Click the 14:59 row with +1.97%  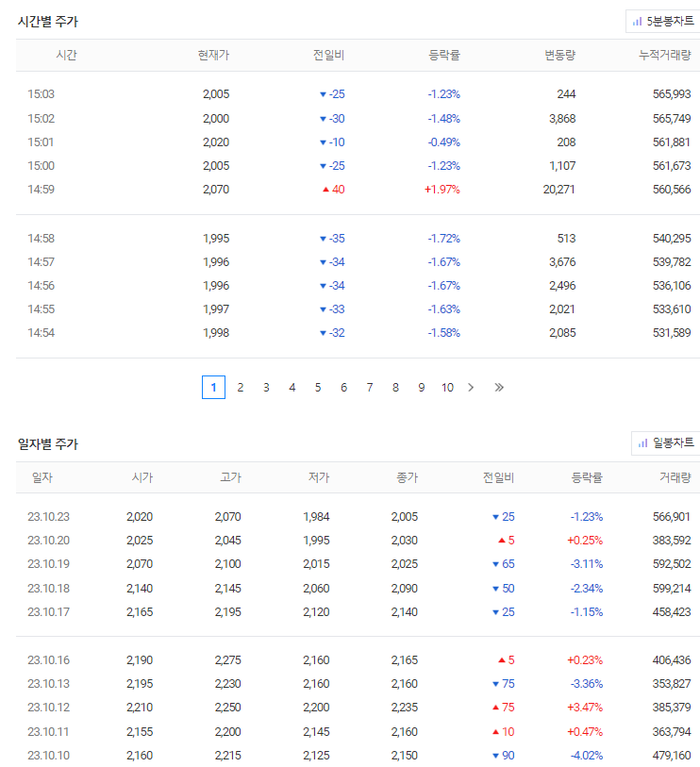[358, 190]
